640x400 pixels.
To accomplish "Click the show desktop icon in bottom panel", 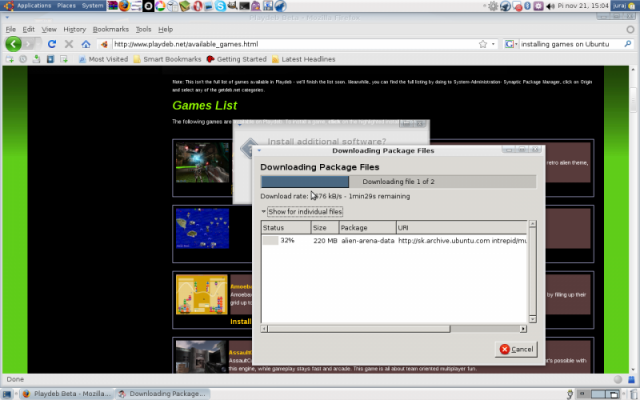I will (x=7, y=394).
